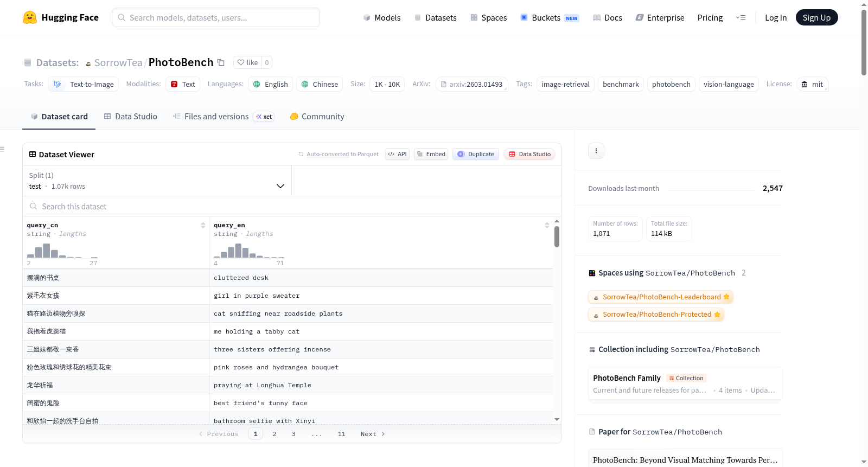The height and width of the screenshot is (467, 868).
Task: Open Buckets in the top navigation
Action: [550, 18]
